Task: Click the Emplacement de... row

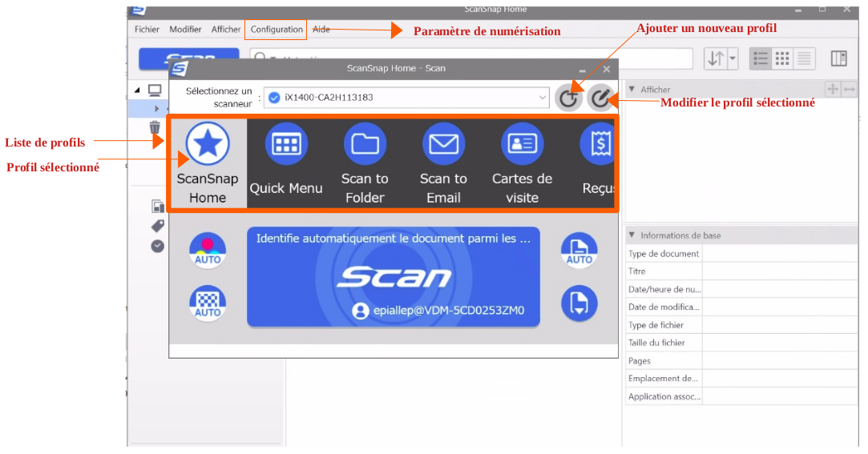Action: (x=741, y=379)
